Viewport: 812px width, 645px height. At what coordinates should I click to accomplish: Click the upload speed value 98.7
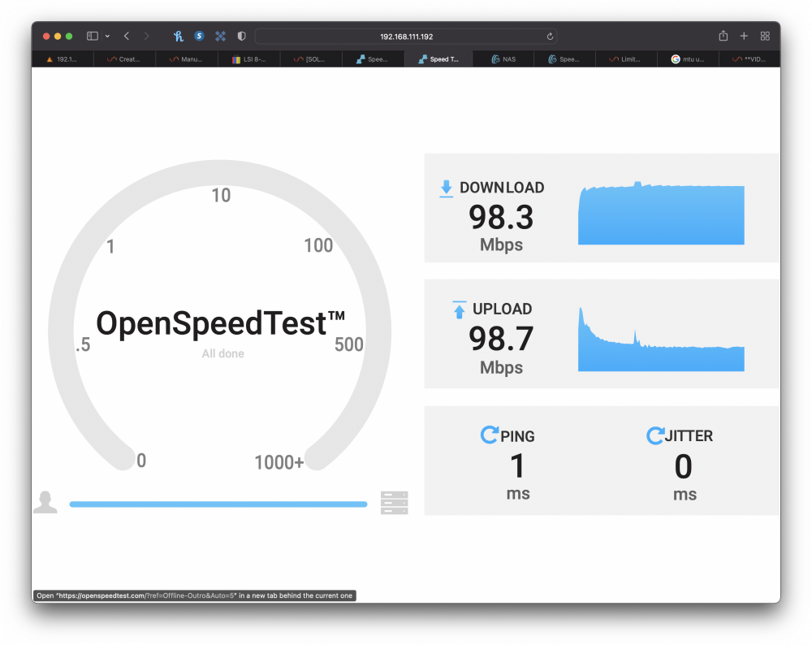(501, 339)
